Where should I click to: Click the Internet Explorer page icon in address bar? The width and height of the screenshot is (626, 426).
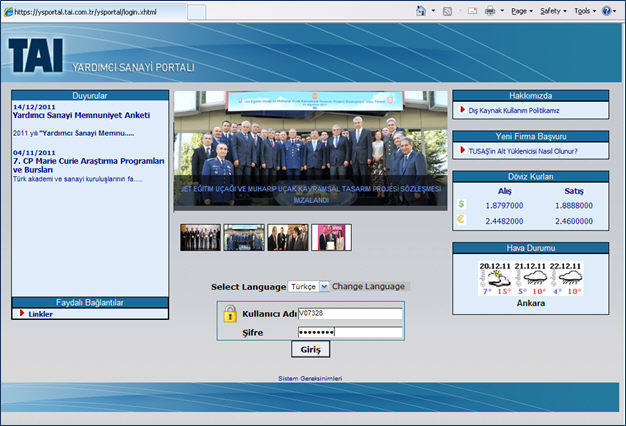click(x=8, y=12)
